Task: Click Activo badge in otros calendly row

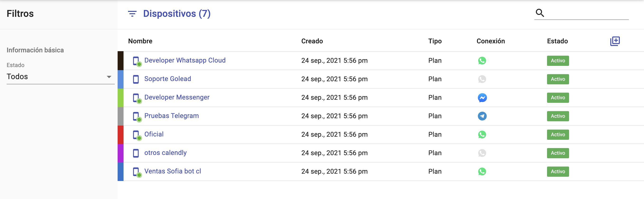Action: pos(557,153)
